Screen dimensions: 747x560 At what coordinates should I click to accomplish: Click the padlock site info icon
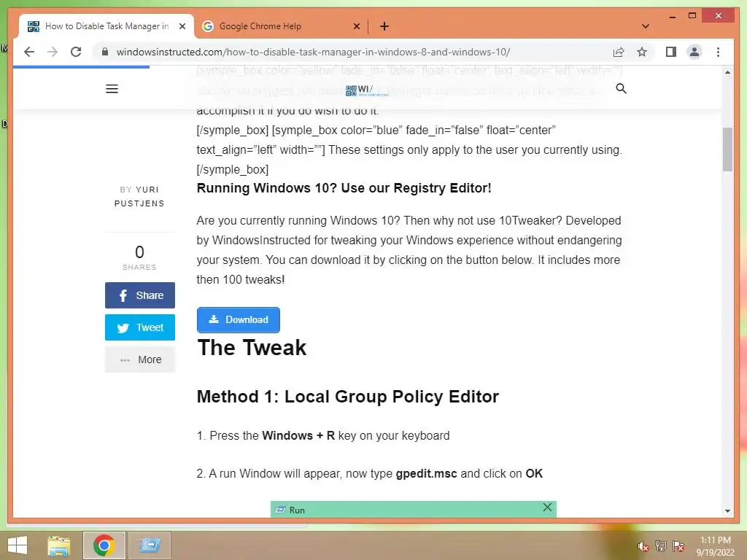click(105, 52)
